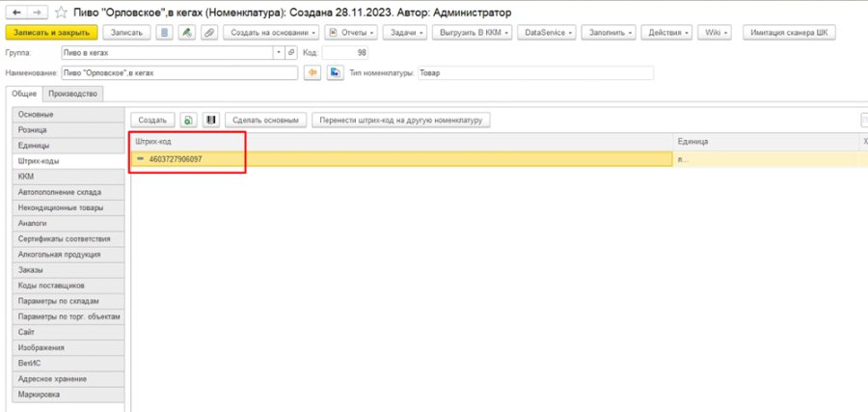Open the document list icon button
This screenshot has height=412, width=868.
point(164,33)
